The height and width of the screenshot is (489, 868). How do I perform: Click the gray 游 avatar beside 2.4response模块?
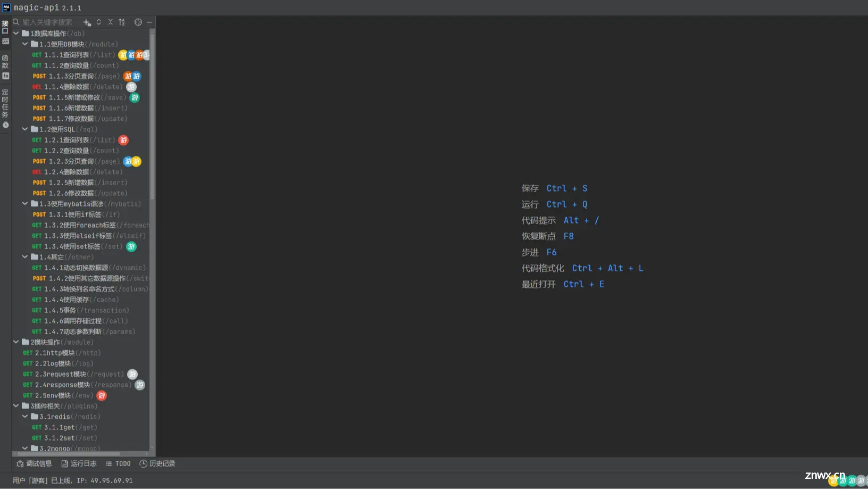[140, 385]
